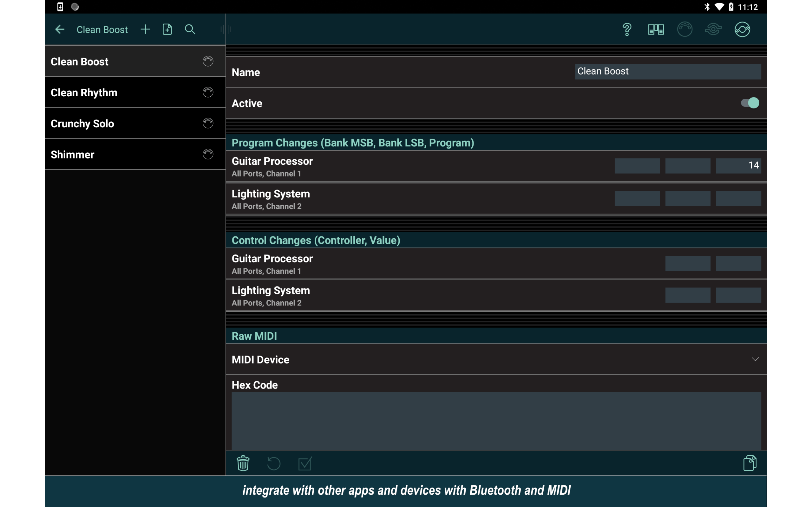Expand the MIDI Device dropdown
Screen dimensions: 812x507
pos(755,359)
